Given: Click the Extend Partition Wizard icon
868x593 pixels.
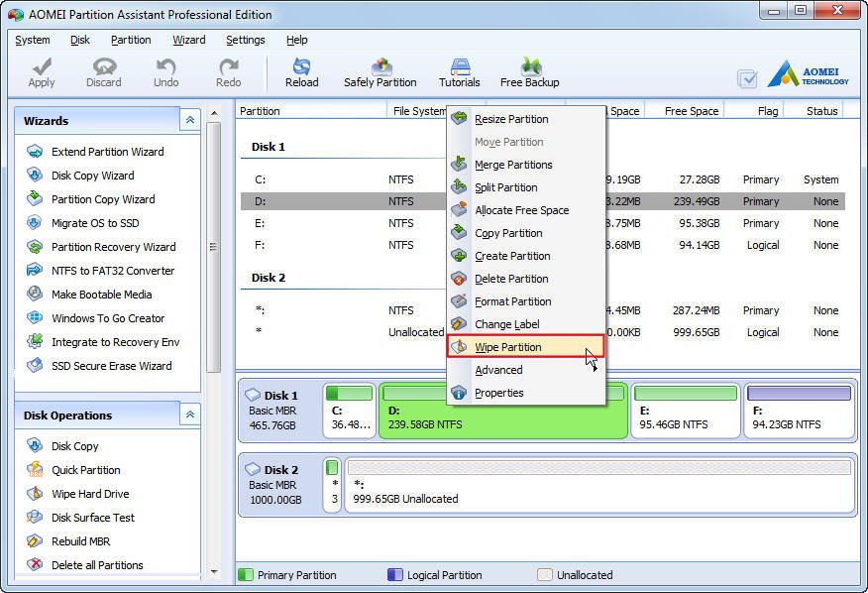Looking at the screenshot, I should (x=35, y=152).
